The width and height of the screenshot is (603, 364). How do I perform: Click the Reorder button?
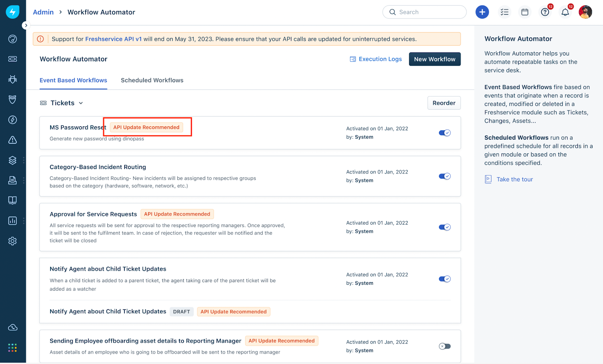(444, 103)
